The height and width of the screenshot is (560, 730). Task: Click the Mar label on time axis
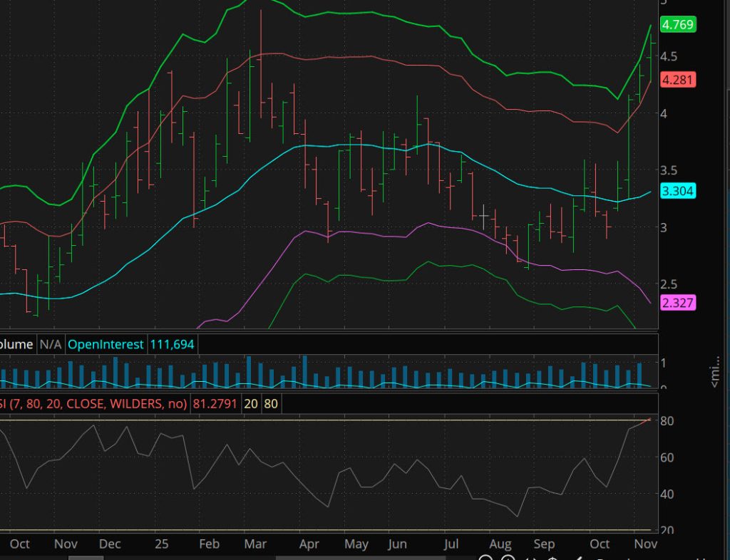click(x=255, y=544)
